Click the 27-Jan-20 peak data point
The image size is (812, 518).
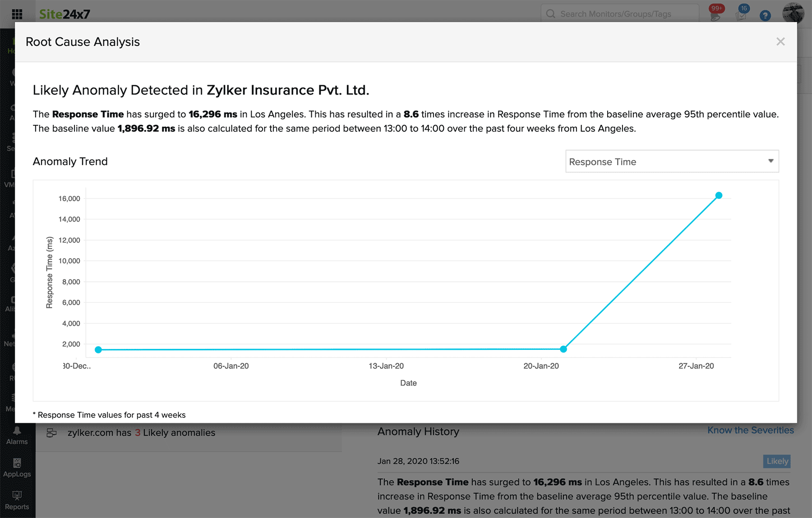(x=719, y=195)
